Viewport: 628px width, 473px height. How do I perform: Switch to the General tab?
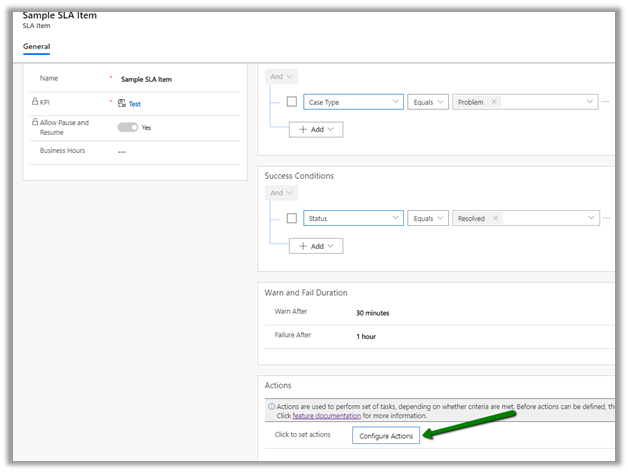pos(36,47)
